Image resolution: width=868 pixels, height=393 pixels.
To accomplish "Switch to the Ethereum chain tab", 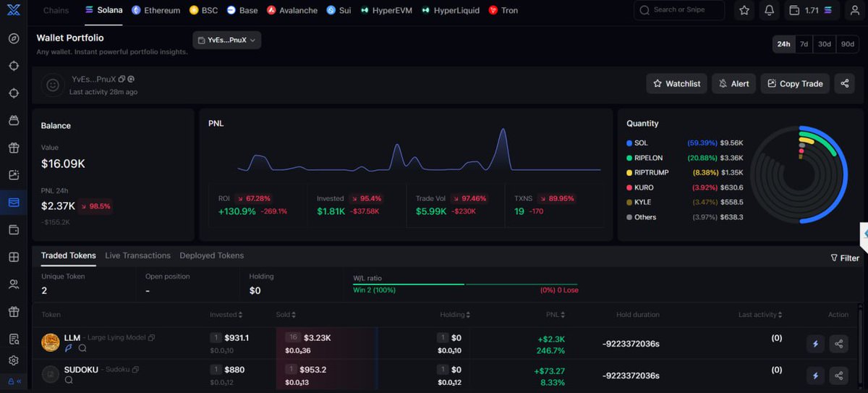I will (156, 10).
